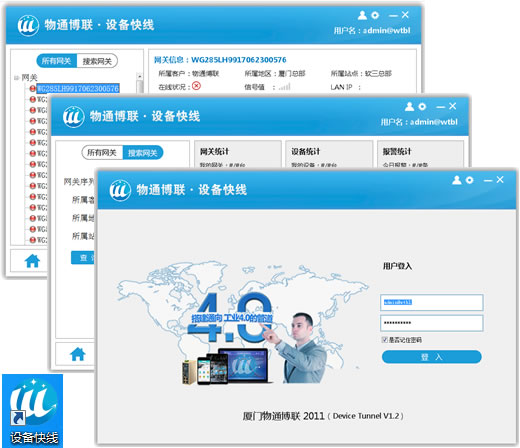The height and width of the screenshot is (448, 520).
Task: Open settings gear in the middle window
Action: 422,106
